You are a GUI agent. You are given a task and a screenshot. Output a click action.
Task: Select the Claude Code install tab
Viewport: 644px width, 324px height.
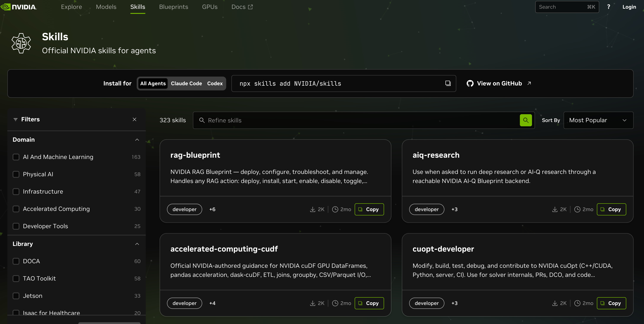186,83
